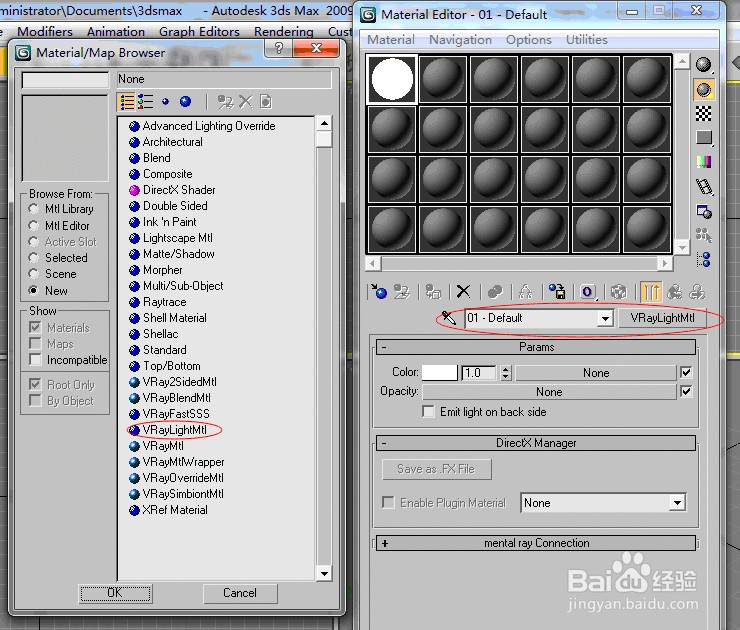This screenshot has width=740, height=630.
Task: Select Standard in browser list
Action: click(x=165, y=350)
